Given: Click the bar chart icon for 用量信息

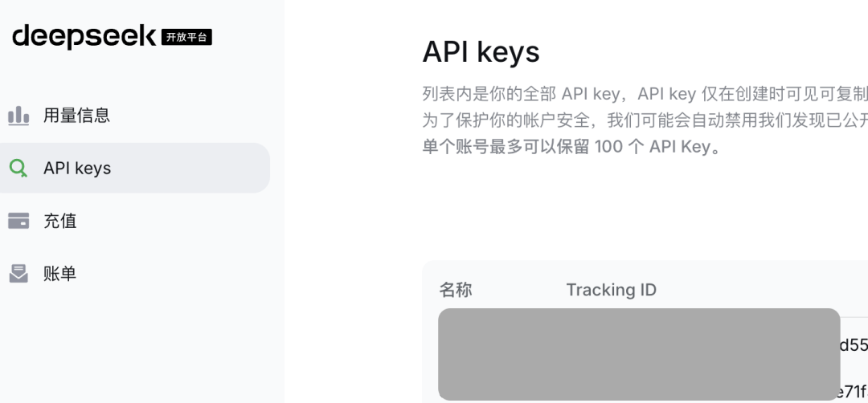Looking at the screenshot, I should 18,116.
